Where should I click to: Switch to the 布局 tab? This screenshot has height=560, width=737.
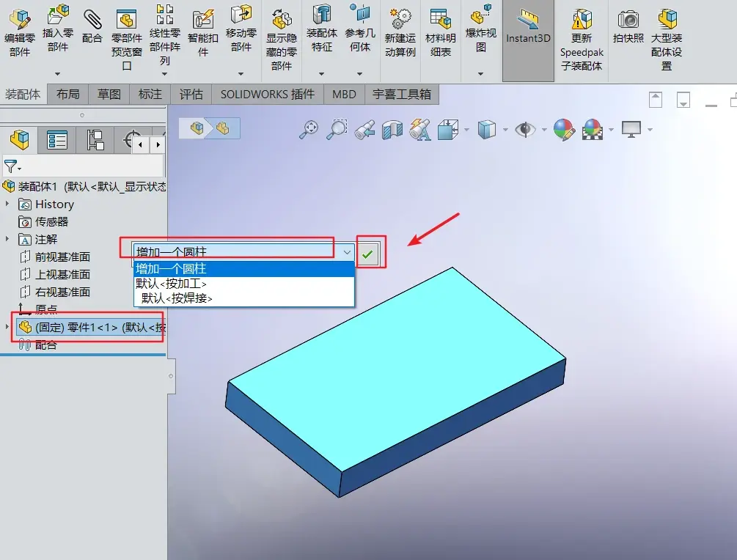pyautogui.click(x=68, y=95)
